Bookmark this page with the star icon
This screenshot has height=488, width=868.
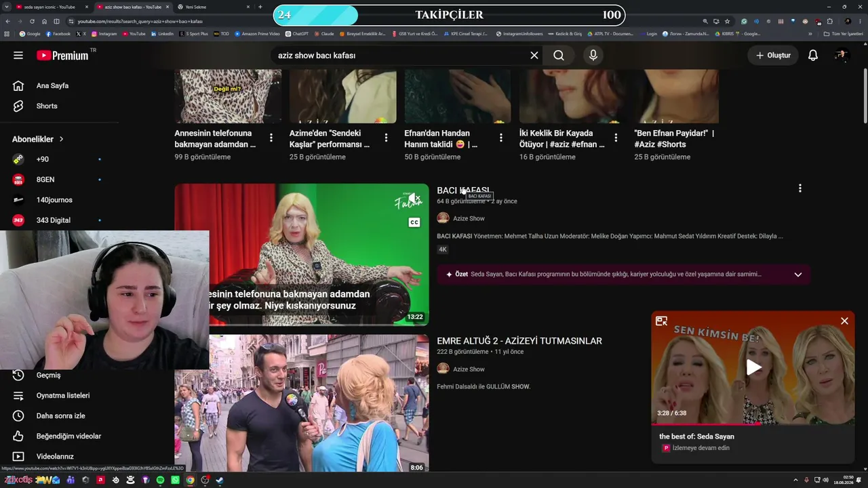pos(728,22)
